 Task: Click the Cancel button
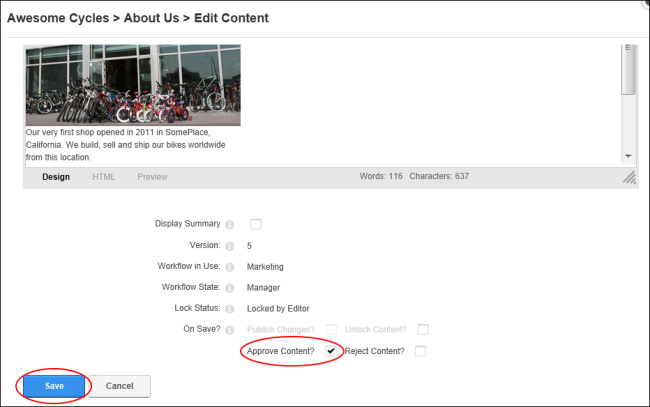coord(119,386)
